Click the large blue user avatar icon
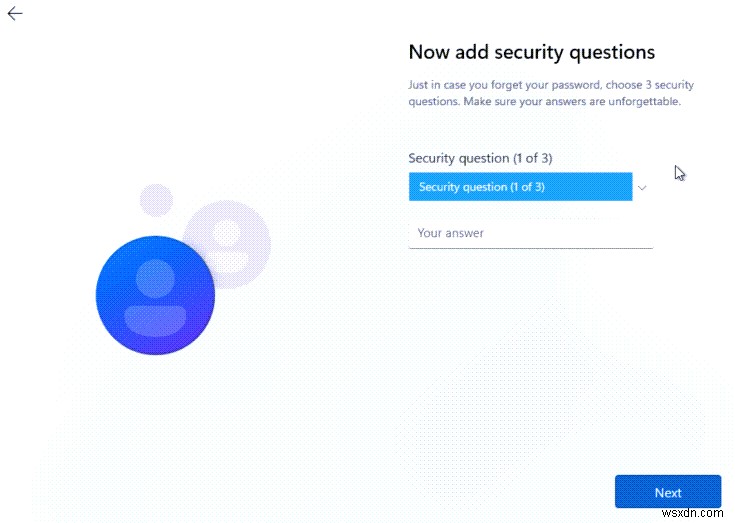735x523 pixels. tap(155, 296)
